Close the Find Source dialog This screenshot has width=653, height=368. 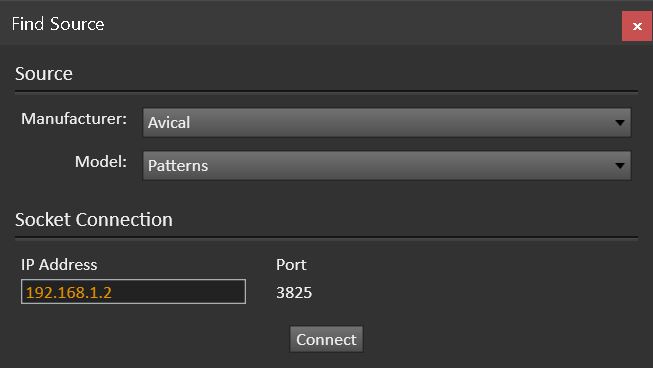637,26
